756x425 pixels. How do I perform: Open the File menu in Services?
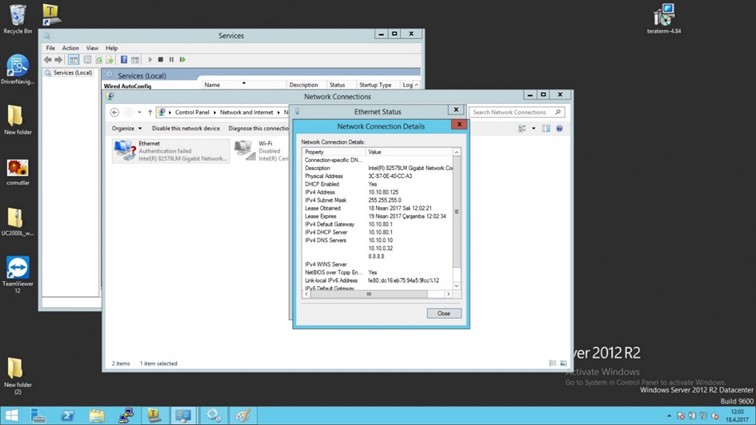coord(50,48)
